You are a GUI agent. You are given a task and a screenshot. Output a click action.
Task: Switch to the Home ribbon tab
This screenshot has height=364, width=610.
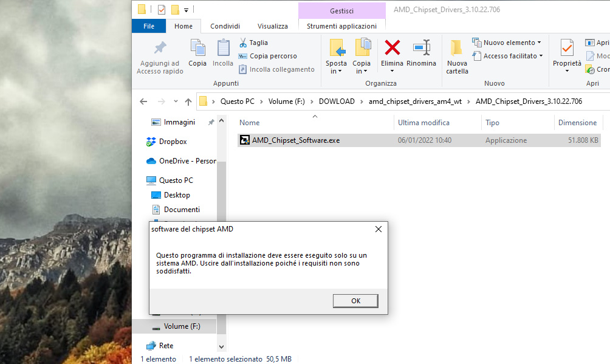click(183, 26)
